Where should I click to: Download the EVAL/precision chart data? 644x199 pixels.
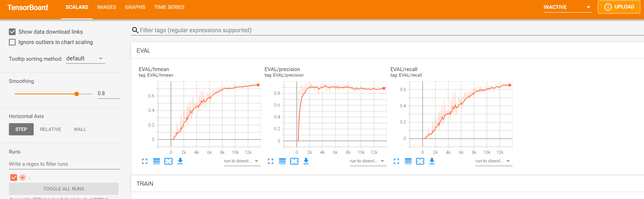[x=306, y=161]
